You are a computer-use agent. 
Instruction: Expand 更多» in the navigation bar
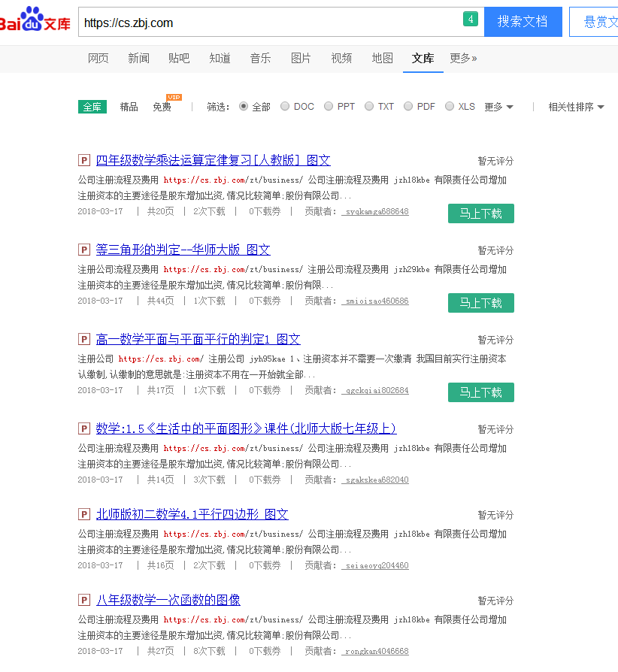[463, 58]
